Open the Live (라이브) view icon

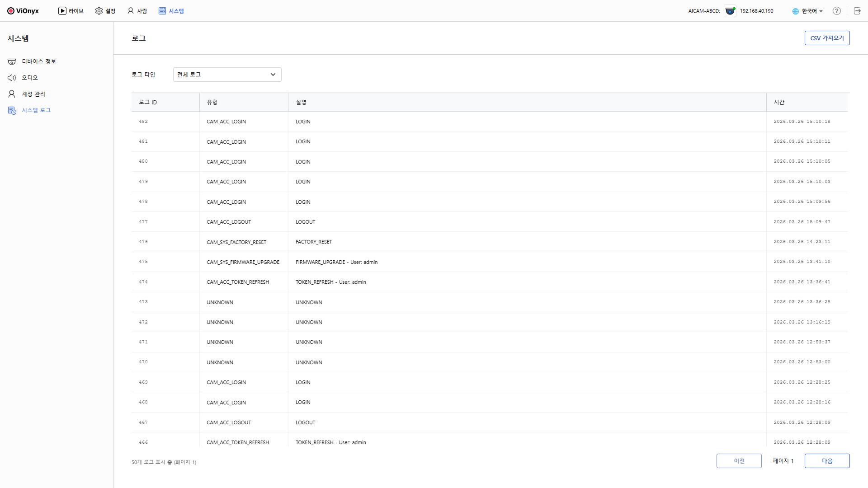pos(62,11)
